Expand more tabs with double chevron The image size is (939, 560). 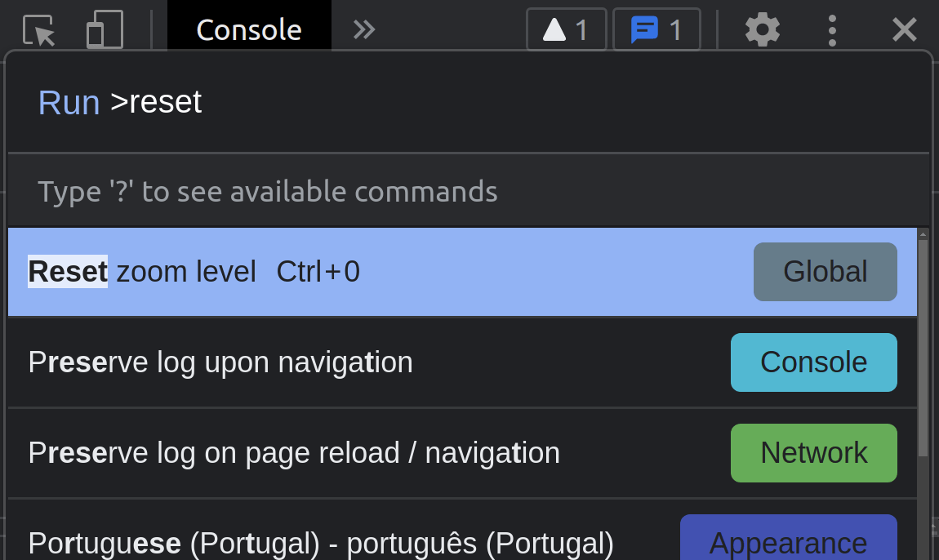(x=363, y=29)
